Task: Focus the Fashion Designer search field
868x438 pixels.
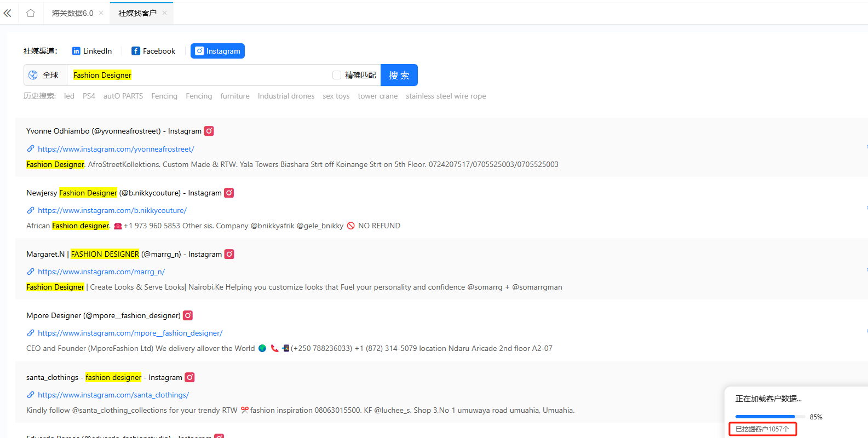Action: point(200,75)
